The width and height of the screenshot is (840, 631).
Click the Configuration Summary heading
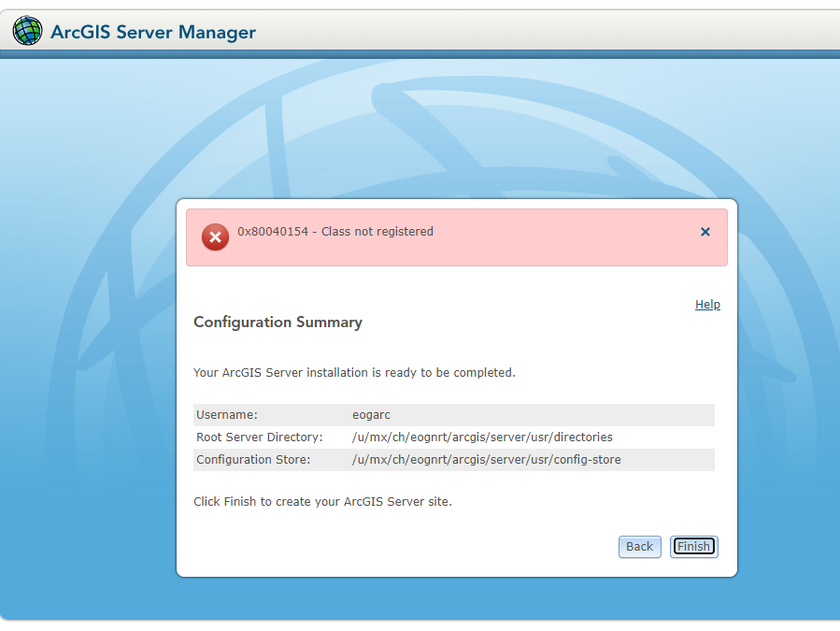pos(278,323)
